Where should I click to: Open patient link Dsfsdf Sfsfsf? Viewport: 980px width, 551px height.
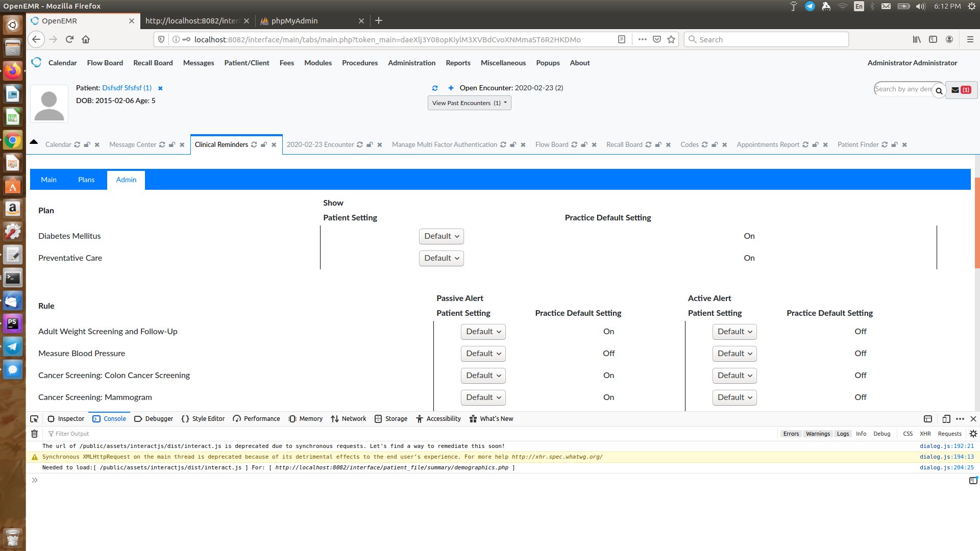click(x=127, y=88)
